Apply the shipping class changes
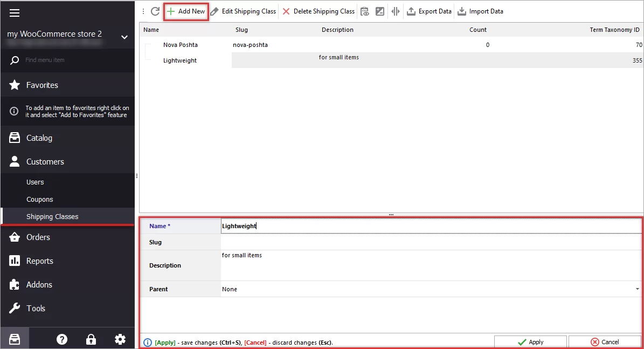Screen dimensions: 644x349 pos(530,341)
